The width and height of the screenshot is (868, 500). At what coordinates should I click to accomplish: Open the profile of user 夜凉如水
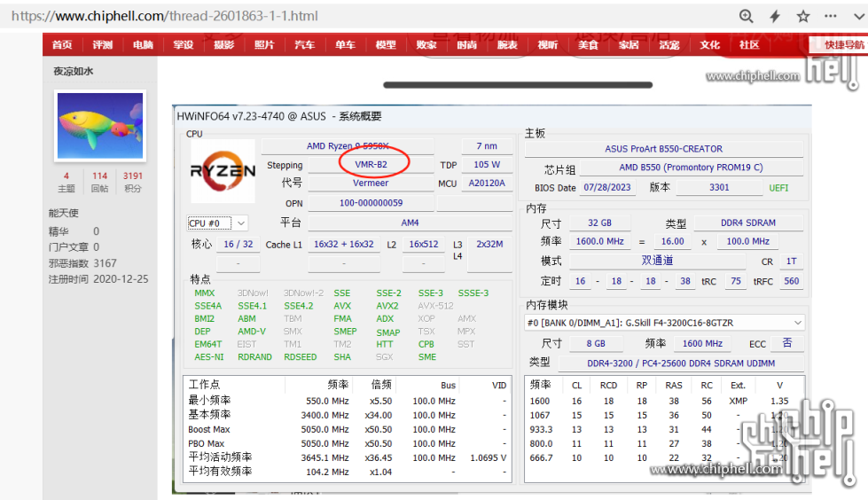73,71
